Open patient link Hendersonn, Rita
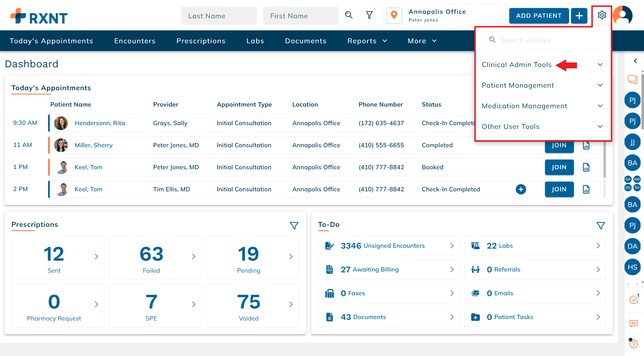The width and height of the screenshot is (644, 356). pyautogui.click(x=100, y=123)
